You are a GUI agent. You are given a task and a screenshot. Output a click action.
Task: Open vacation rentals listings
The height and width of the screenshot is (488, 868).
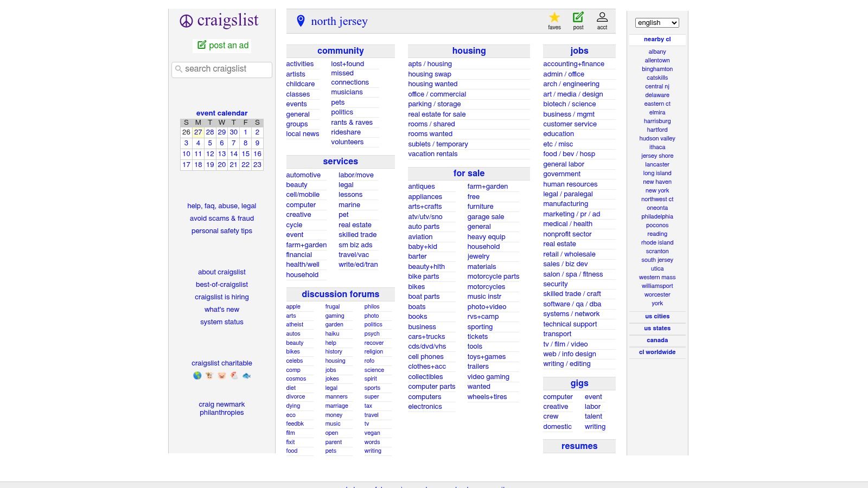click(x=432, y=154)
